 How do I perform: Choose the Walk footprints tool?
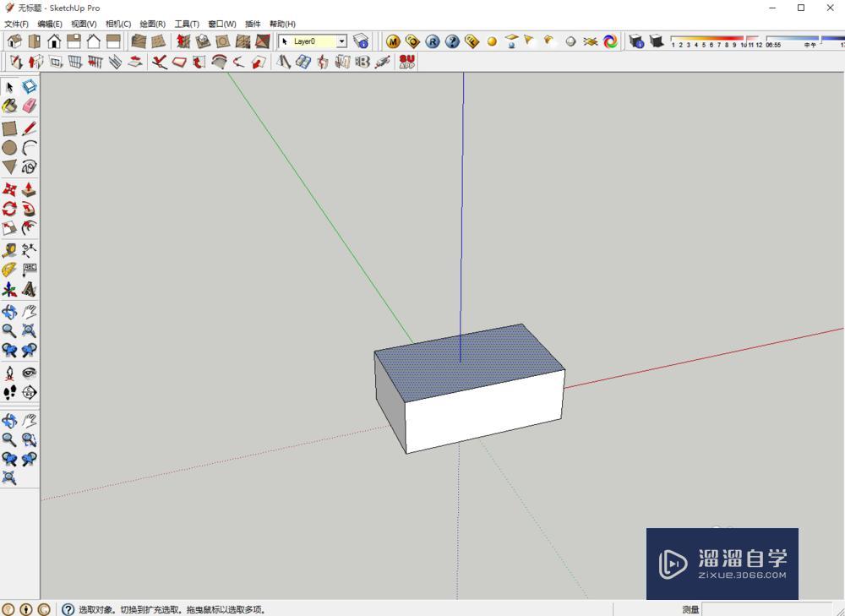click(x=9, y=392)
